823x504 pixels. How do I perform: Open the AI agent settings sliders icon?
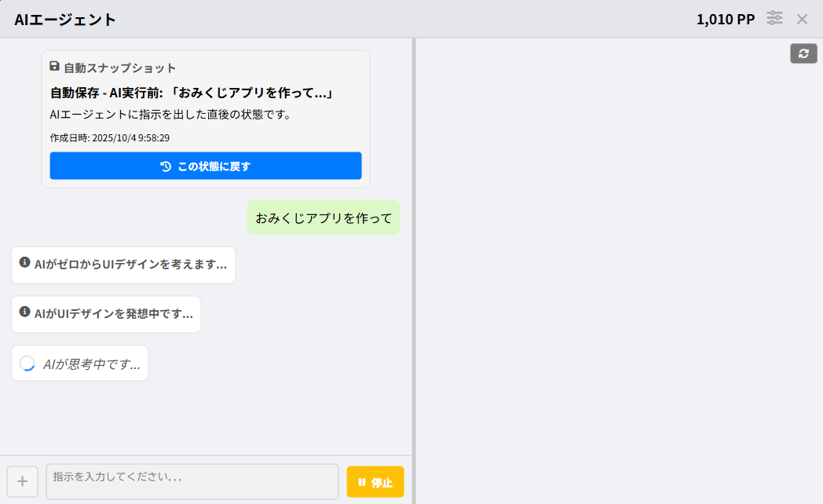(775, 19)
